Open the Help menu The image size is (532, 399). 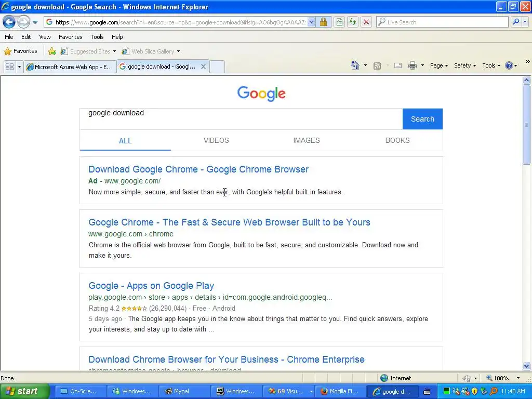(117, 37)
